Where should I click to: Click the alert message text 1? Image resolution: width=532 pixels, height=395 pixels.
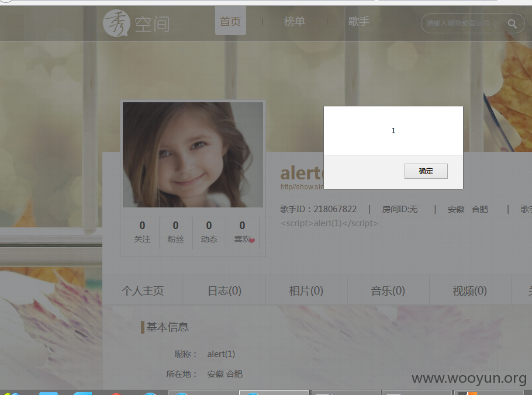point(393,131)
